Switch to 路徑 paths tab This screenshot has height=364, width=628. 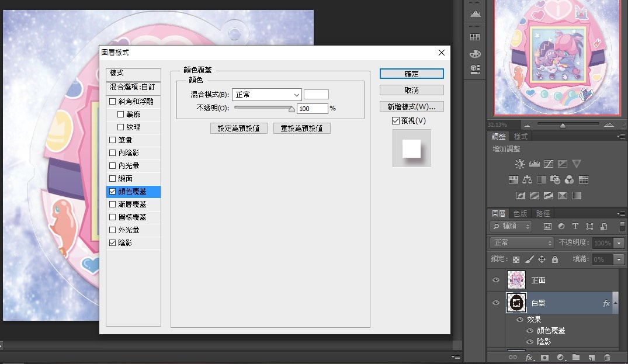pyautogui.click(x=543, y=213)
